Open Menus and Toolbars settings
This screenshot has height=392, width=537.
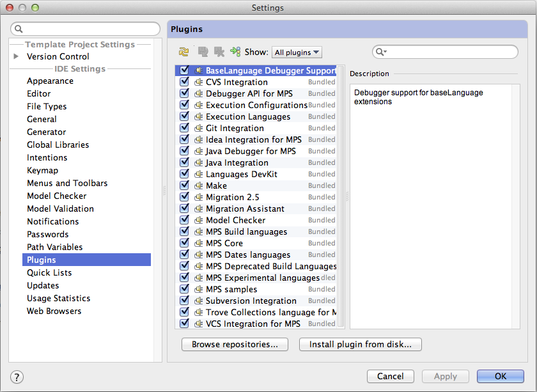point(67,183)
